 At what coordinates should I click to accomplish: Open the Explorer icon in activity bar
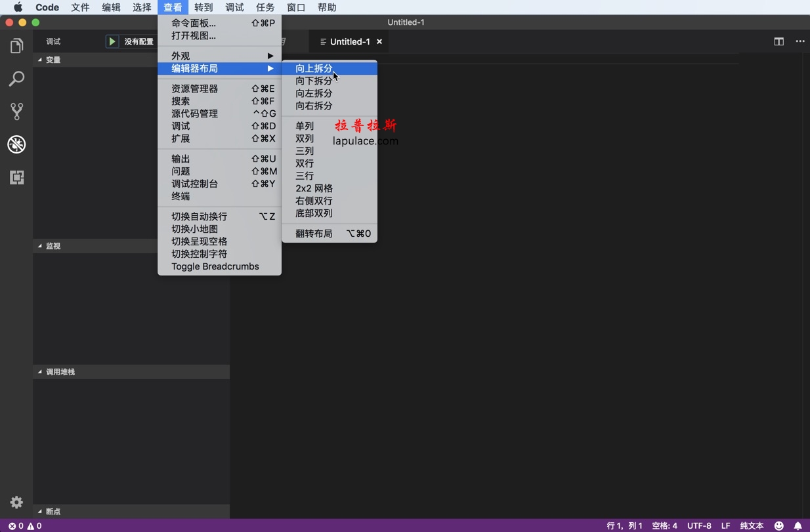pyautogui.click(x=16, y=46)
